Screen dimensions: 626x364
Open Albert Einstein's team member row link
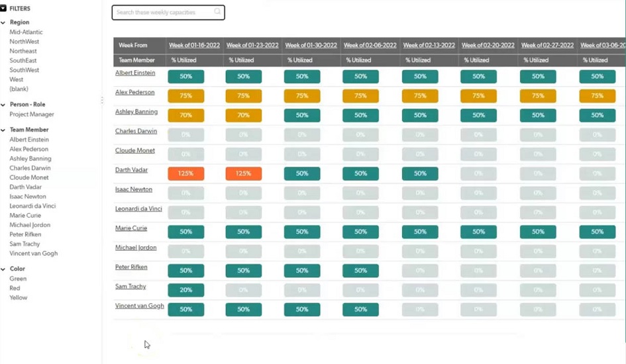135,73
